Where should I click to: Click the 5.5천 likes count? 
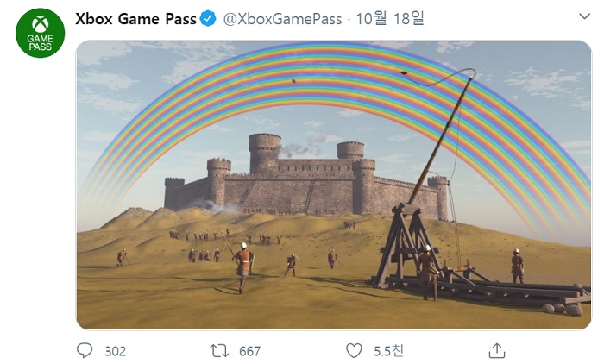(x=388, y=351)
